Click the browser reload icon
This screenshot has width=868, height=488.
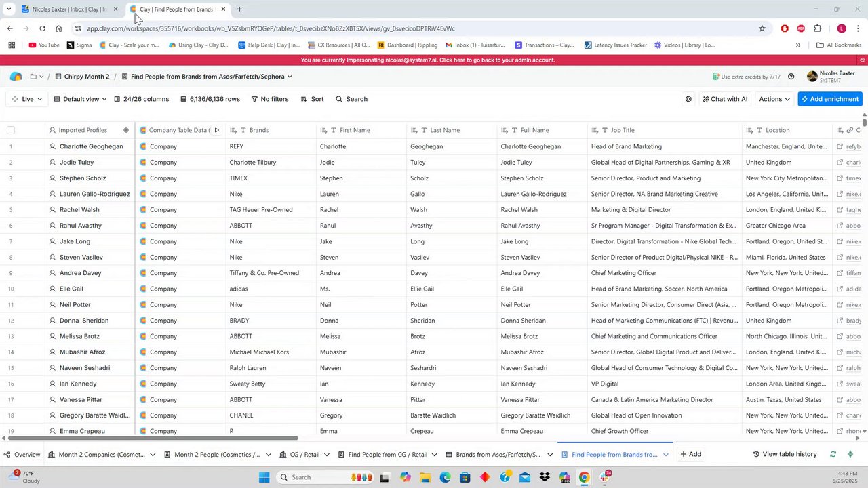coord(42,28)
